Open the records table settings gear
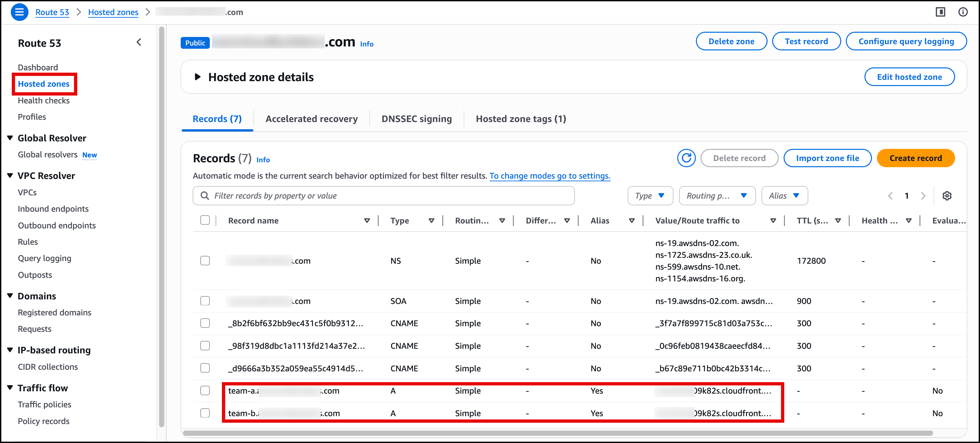Viewport: 980px width, 443px height. tap(947, 195)
